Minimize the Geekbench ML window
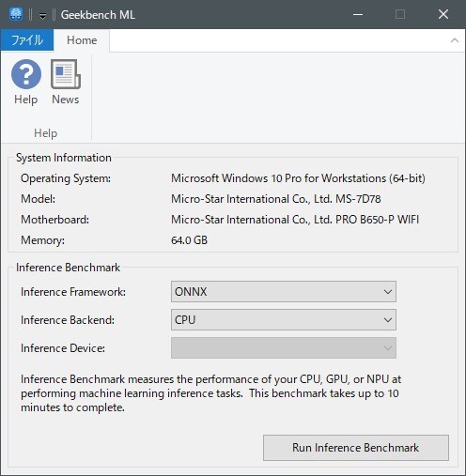This screenshot has width=466, height=476. point(358,14)
